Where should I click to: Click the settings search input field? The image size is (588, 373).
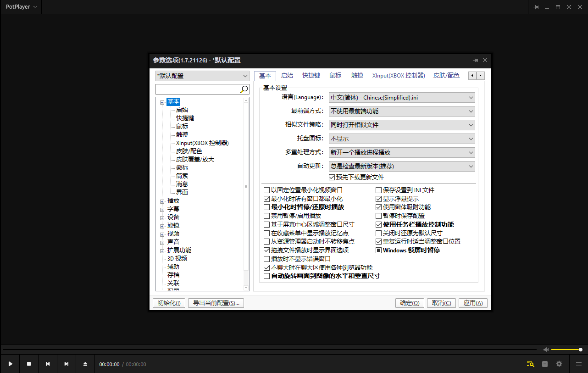[198, 89]
